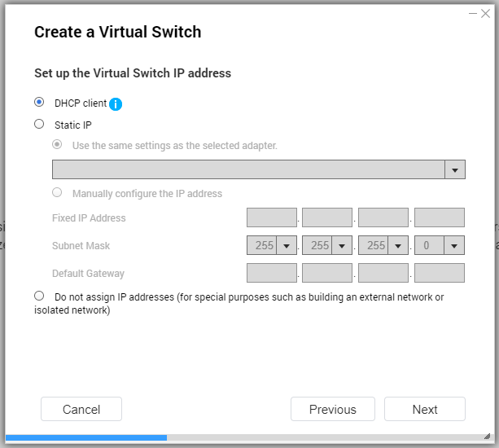Click the Next button
Screen dimensions: 499x448
(x=425, y=409)
